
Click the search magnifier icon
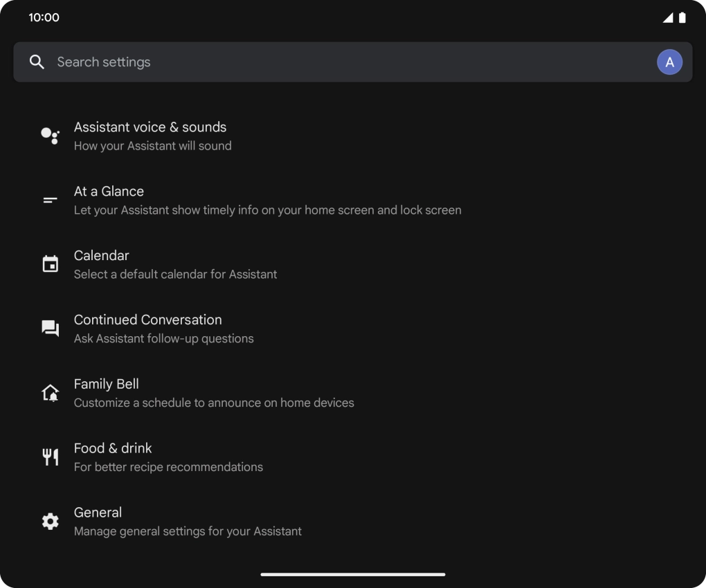(x=37, y=62)
